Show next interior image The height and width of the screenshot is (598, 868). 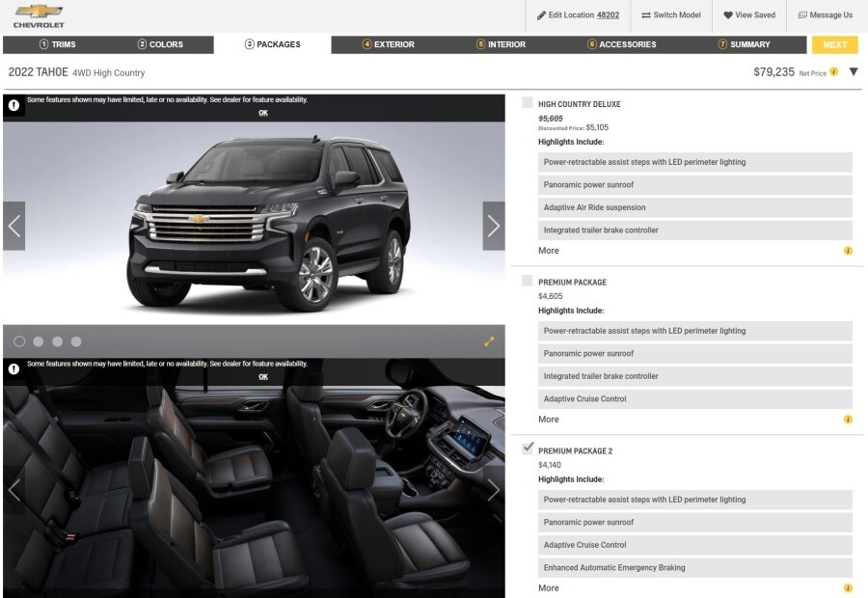[x=493, y=490]
